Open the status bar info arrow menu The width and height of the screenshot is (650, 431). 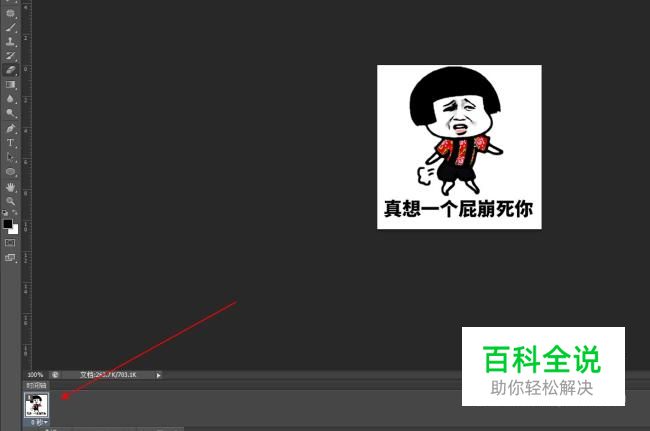click(158, 375)
